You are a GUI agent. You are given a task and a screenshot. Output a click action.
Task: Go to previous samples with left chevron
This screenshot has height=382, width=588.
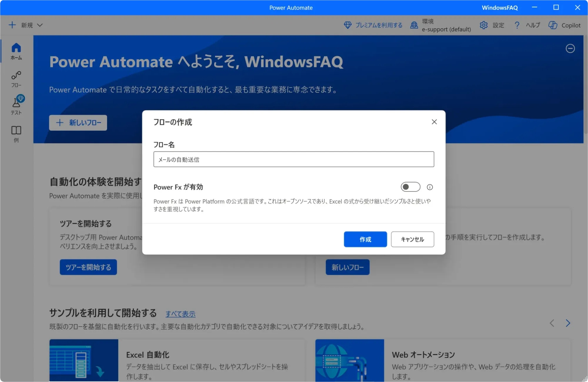point(552,323)
